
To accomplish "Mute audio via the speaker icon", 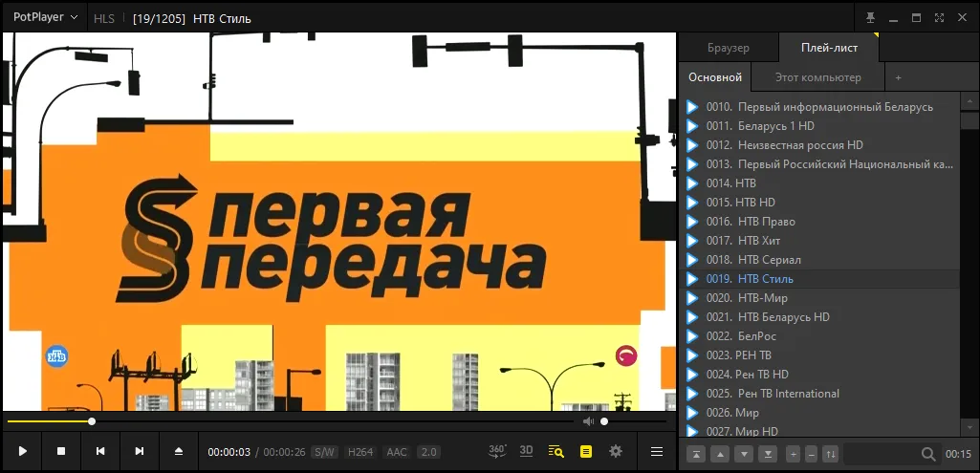I will (x=588, y=421).
